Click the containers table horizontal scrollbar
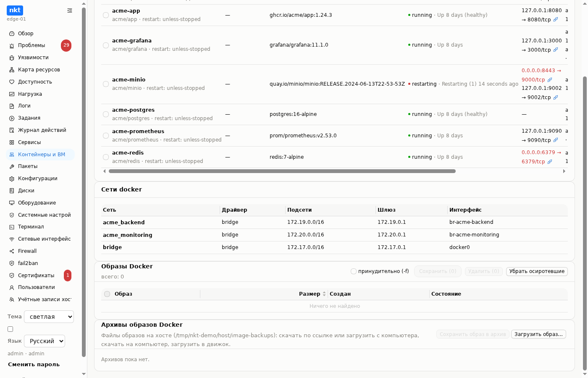The image size is (588, 378). click(282, 171)
